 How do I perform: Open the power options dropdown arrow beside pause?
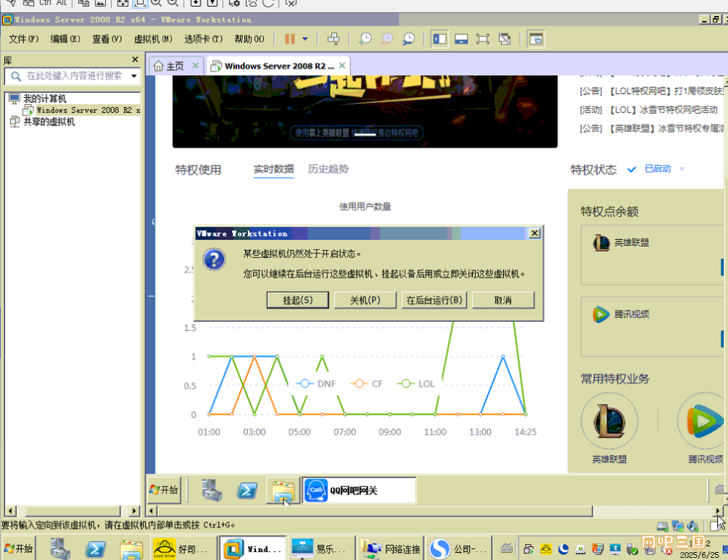tap(305, 39)
